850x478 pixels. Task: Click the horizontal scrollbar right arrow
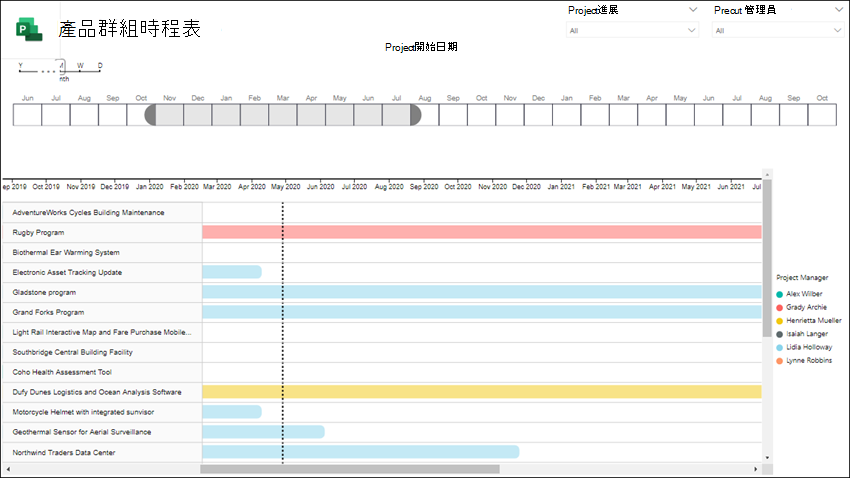[756, 469]
